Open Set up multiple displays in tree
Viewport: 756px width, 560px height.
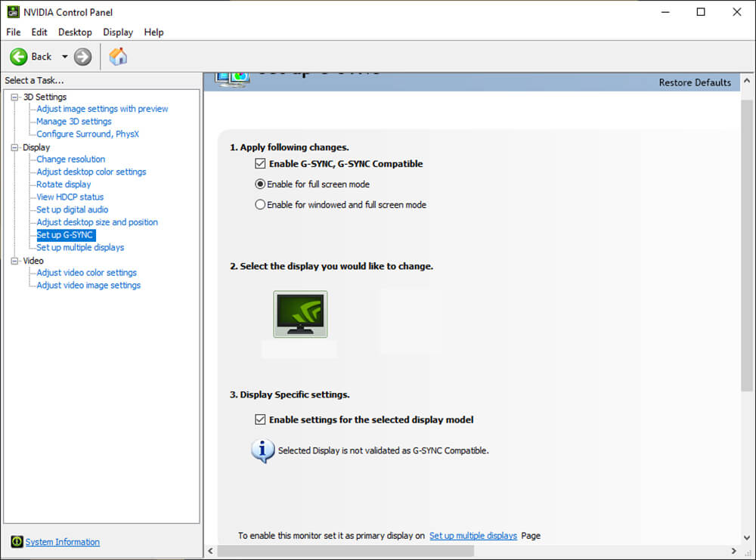tap(80, 247)
